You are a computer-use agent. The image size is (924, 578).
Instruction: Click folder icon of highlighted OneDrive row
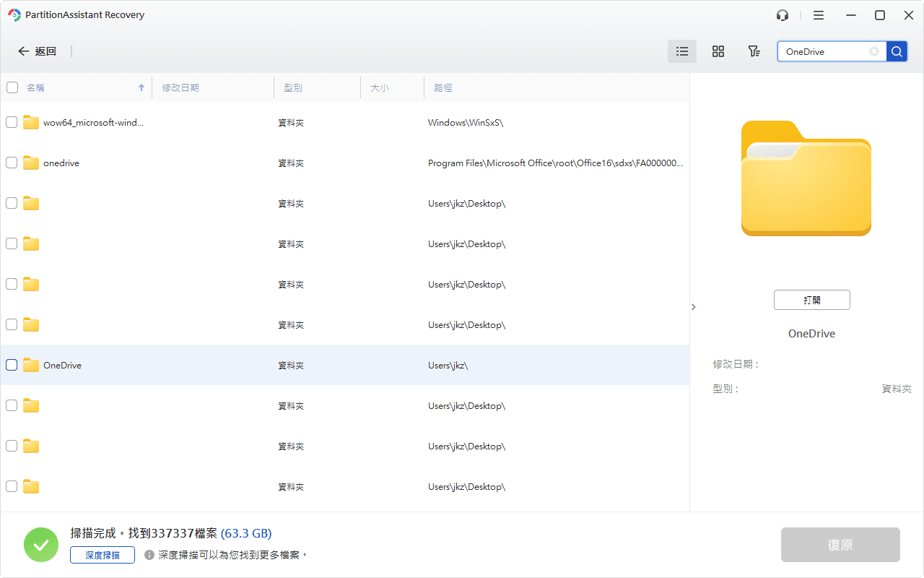pos(30,365)
